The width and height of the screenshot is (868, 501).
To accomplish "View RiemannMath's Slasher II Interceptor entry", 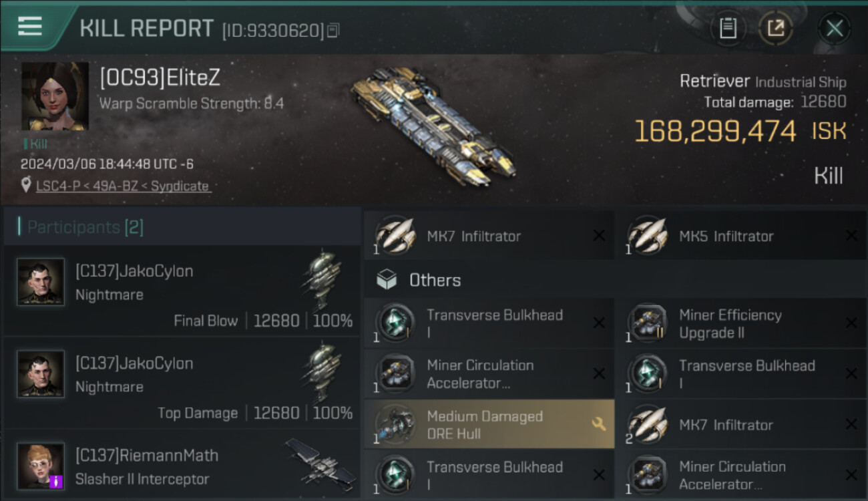I will [x=182, y=466].
